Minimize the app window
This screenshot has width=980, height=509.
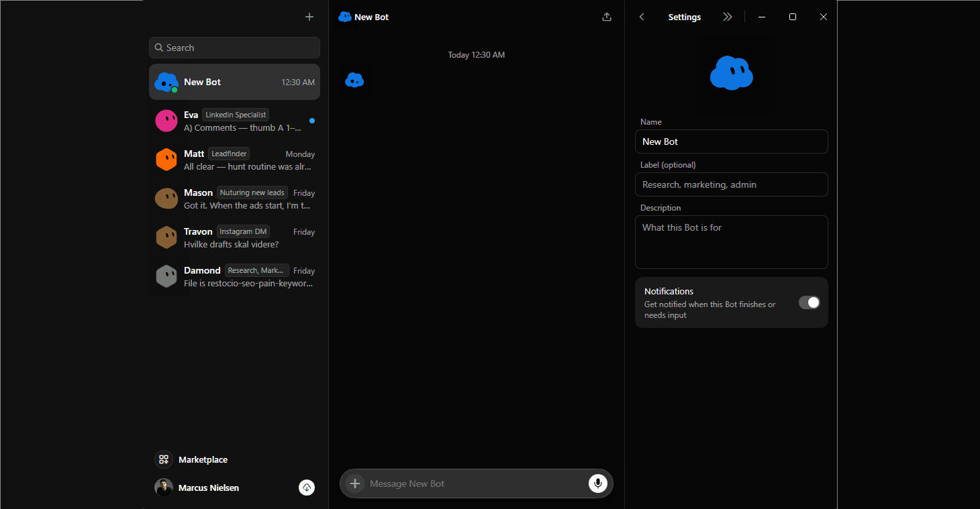762,17
